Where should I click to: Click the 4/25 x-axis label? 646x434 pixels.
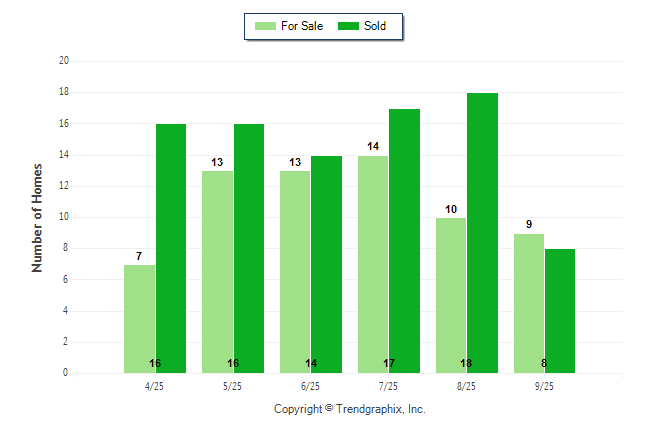155,386
